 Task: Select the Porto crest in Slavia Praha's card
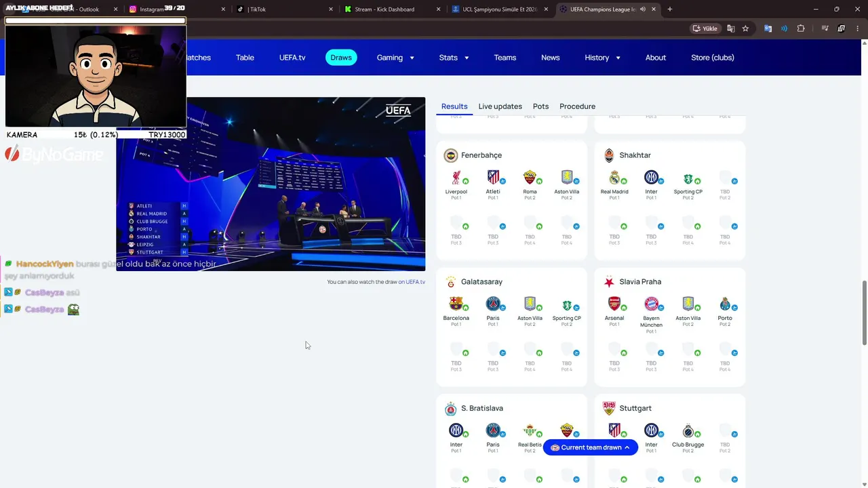[x=725, y=304]
